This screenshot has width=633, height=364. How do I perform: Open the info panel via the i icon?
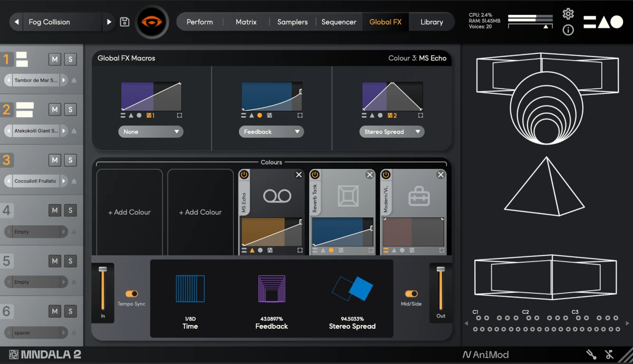568,31
